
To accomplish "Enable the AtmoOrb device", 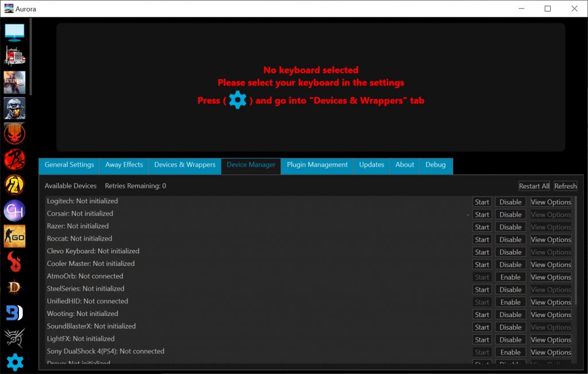I will (x=510, y=277).
